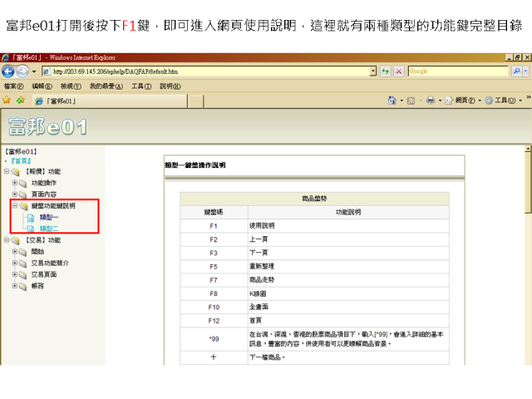Click the red Stop loading icon
The width and height of the screenshot is (532, 399).
point(399,71)
